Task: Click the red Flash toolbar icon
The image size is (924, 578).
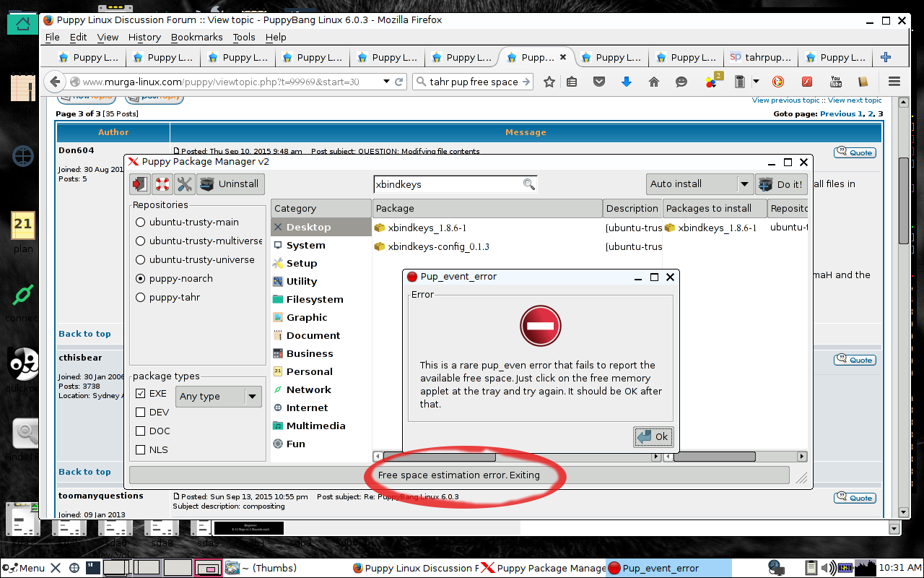Action: coord(808,82)
